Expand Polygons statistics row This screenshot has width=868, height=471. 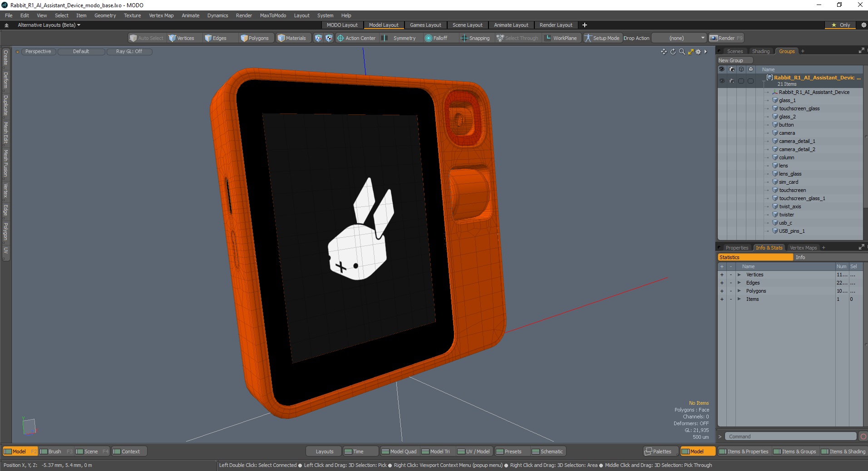739,291
